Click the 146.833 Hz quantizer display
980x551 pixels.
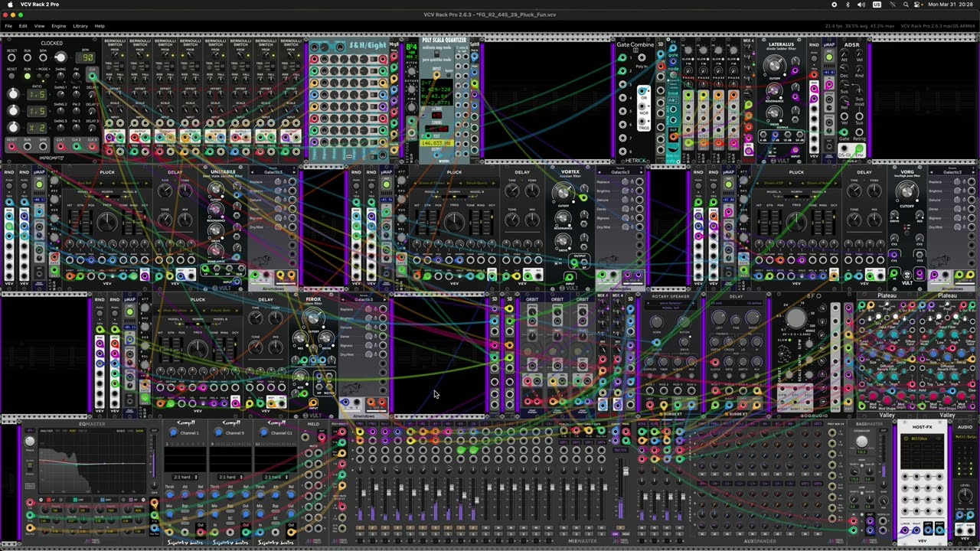pos(436,143)
